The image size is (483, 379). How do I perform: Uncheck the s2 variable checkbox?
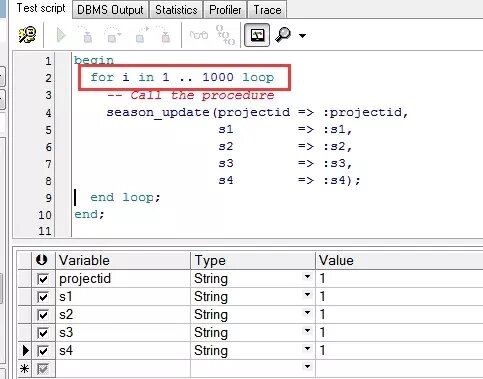43,315
